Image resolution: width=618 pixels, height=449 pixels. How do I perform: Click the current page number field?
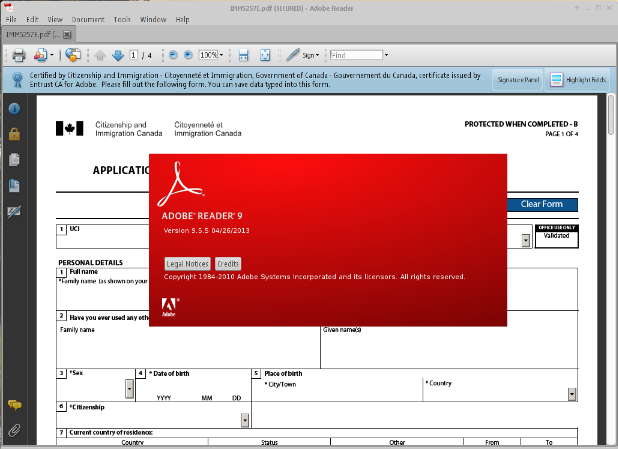point(133,55)
